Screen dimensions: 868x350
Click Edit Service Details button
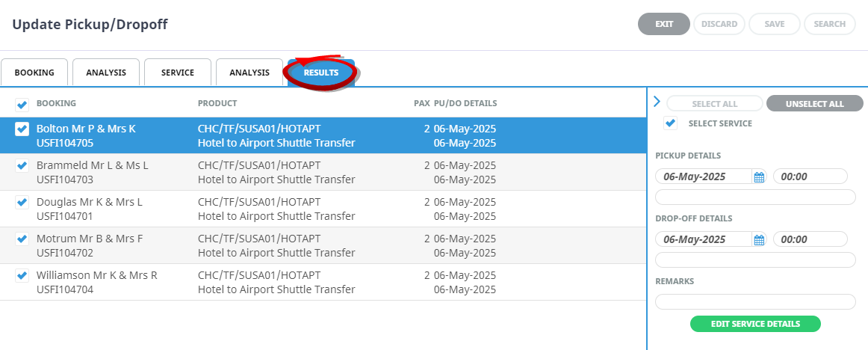pos(755,324)
